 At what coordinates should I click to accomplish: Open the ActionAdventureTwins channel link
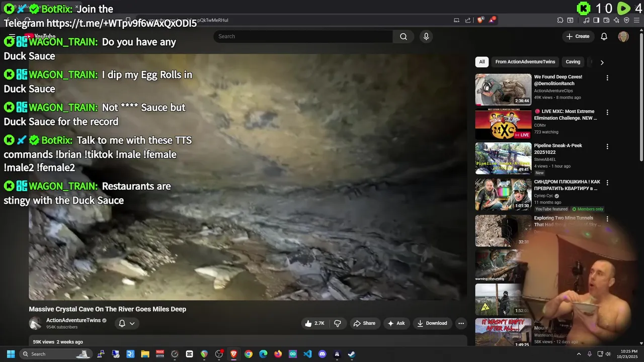pyautogui.click(x=73, y=320)
